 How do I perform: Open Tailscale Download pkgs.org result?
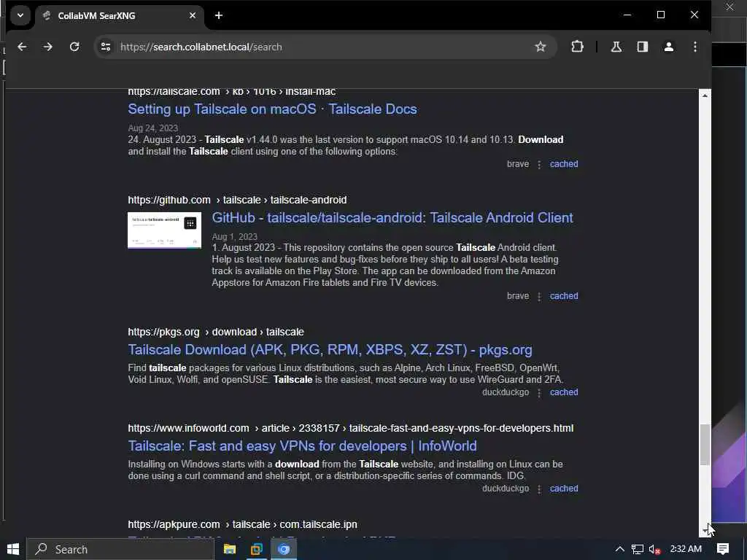pos(330,349)
